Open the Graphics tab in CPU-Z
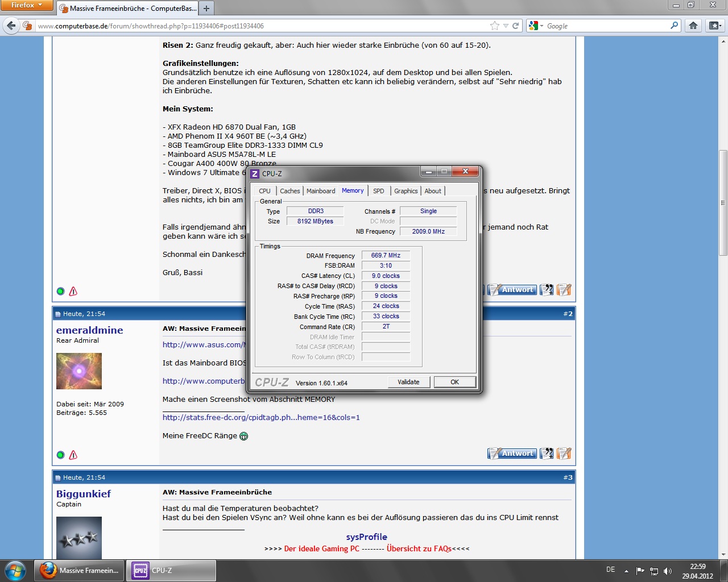This screenshot has width=728, height=582. tap(406, 191)
